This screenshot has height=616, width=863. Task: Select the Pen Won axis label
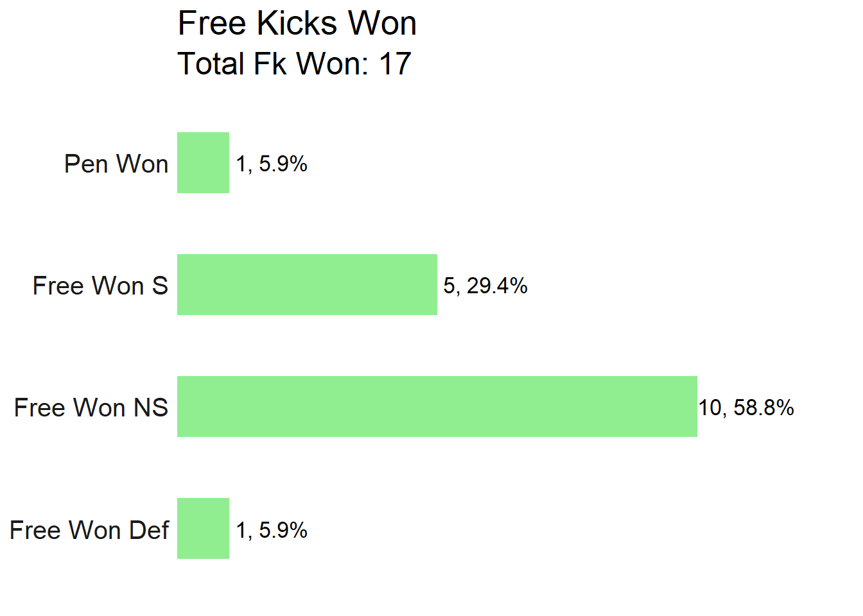[116, 164]
